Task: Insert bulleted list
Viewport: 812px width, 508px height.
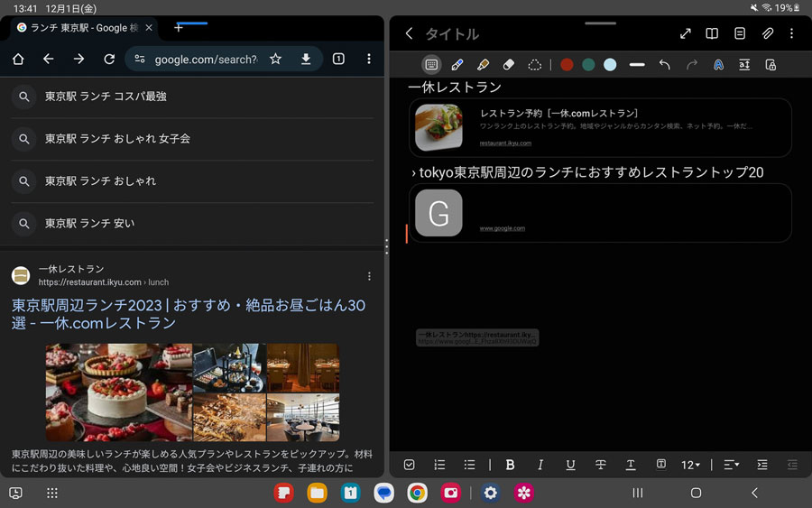Action: tap(469, 465)
